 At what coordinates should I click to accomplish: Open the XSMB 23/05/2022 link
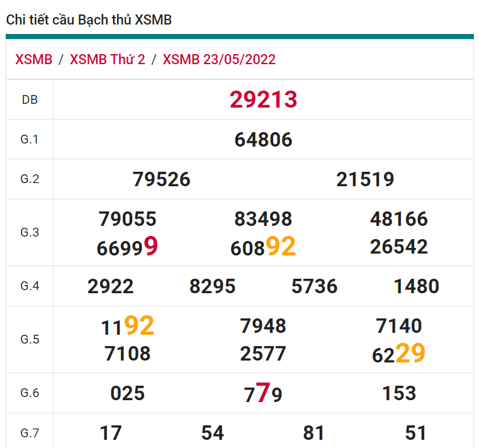pyautogui.click(x=219, y=60)
